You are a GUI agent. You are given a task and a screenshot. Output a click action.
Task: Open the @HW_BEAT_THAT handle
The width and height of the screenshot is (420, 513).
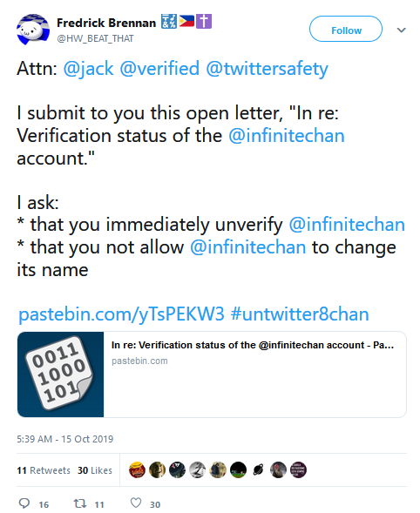pyautogui.click(x=95, y=38)
